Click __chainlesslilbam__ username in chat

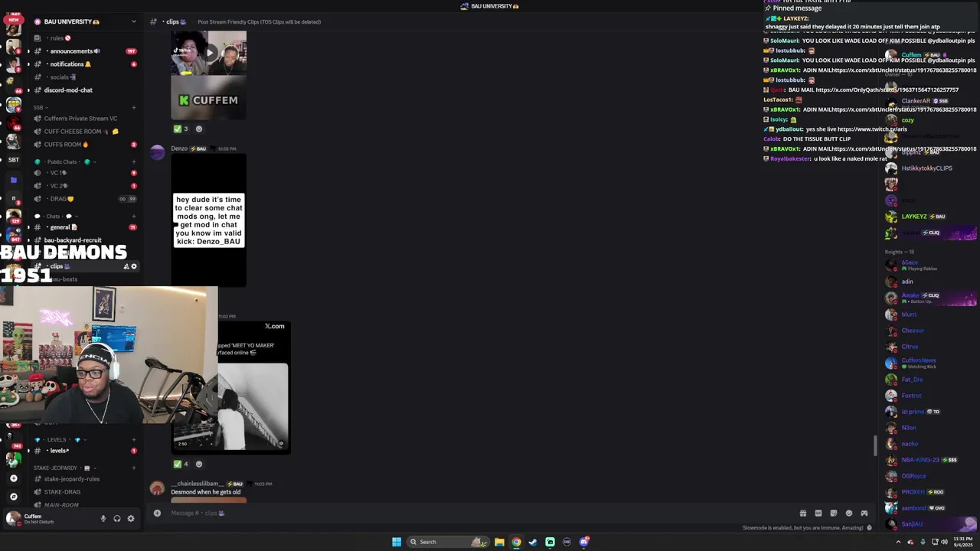[x=196, y=484]
